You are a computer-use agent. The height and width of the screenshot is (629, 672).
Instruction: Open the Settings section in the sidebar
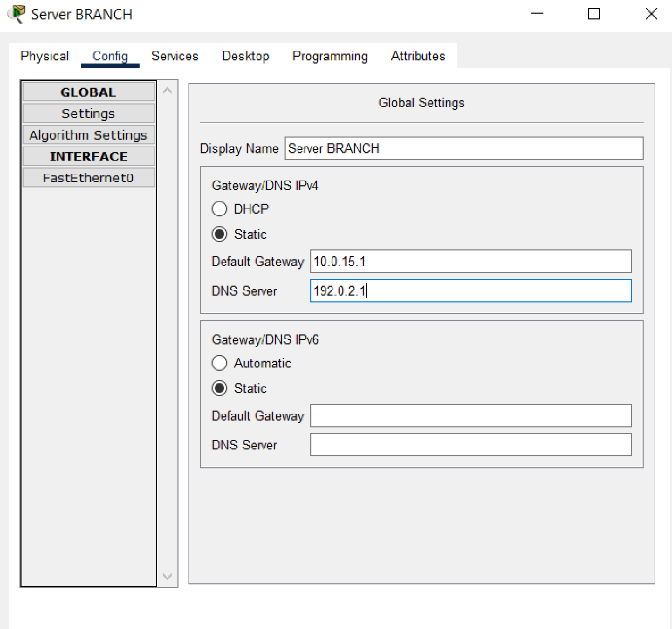[88, 113]
